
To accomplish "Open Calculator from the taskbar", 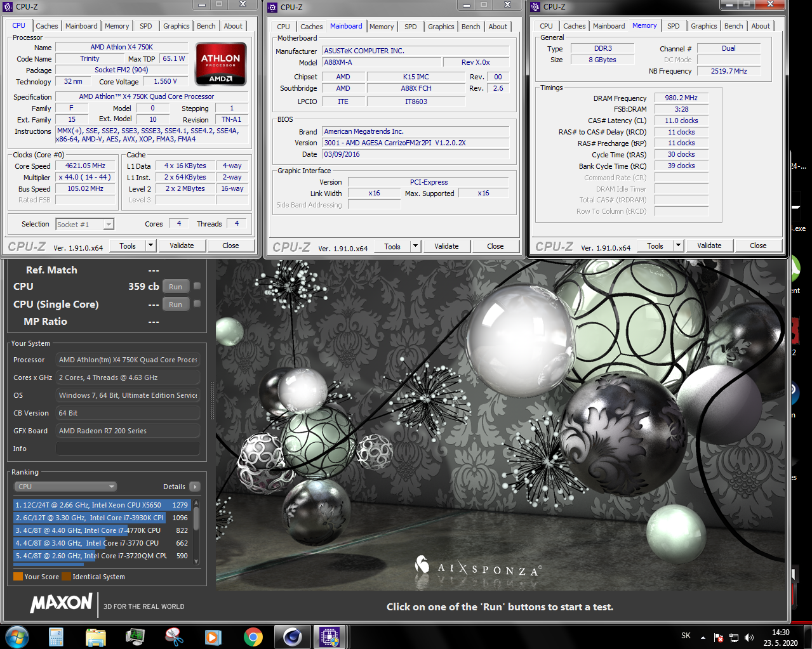I will pyautogui.click(x=56, y=636).
